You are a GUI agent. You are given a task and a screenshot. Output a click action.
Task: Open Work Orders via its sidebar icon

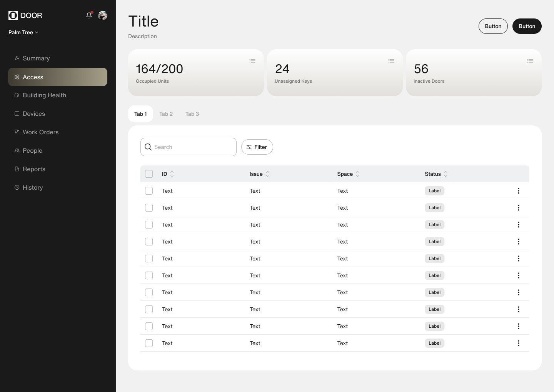(x=17, y=132)
